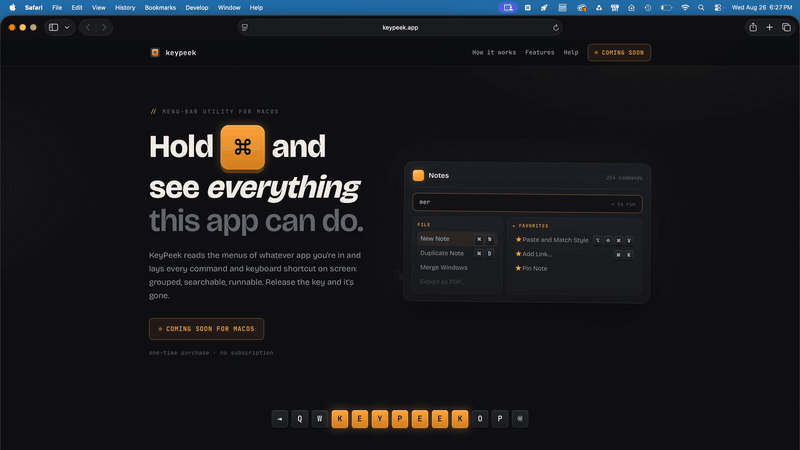This screenshot has height=450, width=800.
Task: Click the Q keycap
Action: coord(299,419)
